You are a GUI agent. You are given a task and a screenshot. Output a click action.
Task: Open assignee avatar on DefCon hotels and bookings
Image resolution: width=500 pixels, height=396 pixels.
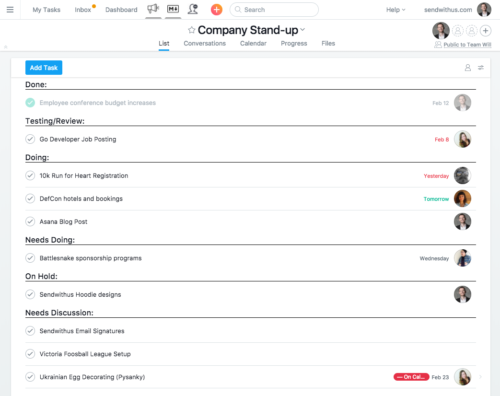(x=462, y=198)
